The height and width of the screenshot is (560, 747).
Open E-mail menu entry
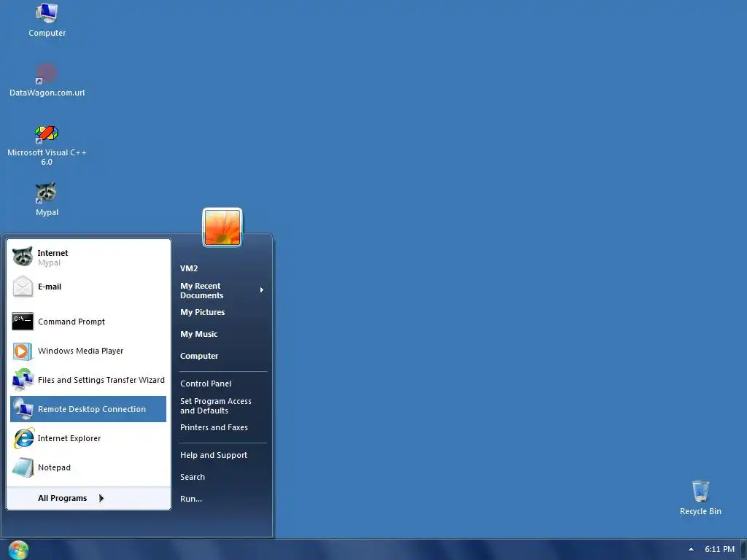point(88,287)
